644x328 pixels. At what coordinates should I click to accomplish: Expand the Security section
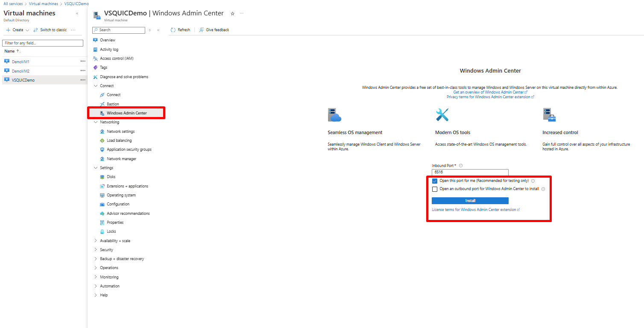(x=95, y=250)
